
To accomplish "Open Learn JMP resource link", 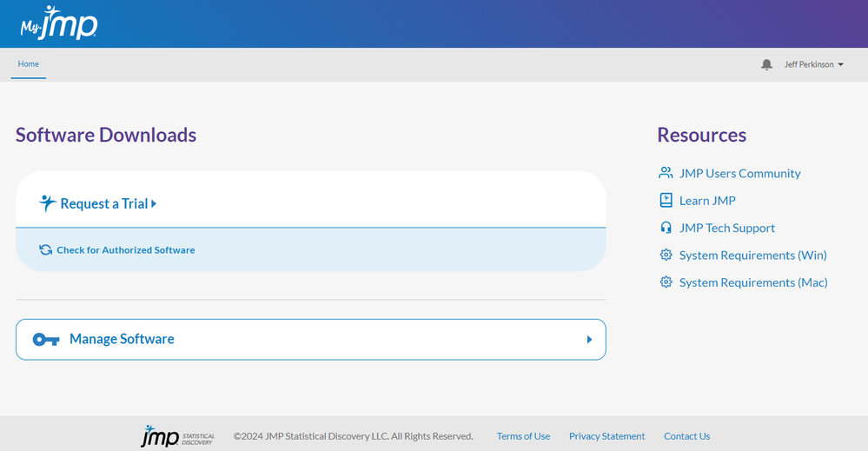I will tap(707, 201).
